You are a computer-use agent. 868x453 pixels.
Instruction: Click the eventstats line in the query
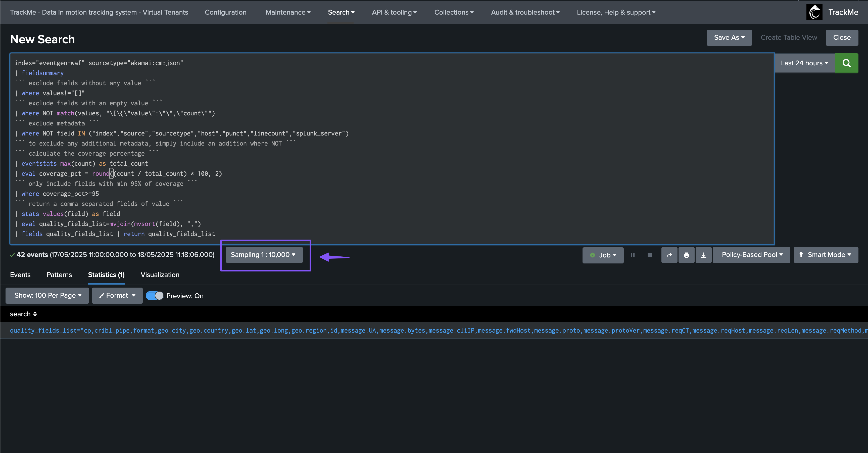click(81, 163)
